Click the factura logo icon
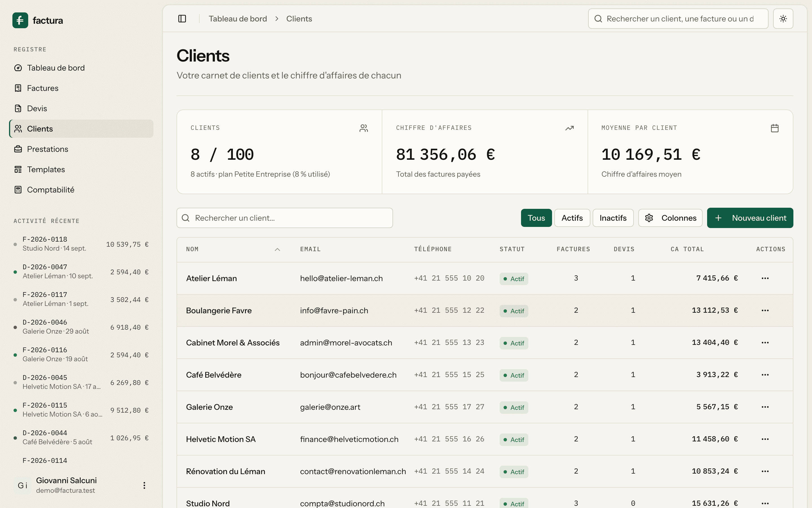Image resolution: width=812 pixels, height=508 pixels. [20, 20]
